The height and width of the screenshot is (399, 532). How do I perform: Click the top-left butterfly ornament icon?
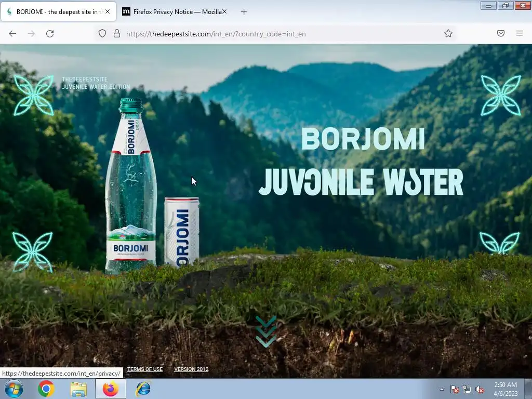pyautogui.click(x=34, y=96)
